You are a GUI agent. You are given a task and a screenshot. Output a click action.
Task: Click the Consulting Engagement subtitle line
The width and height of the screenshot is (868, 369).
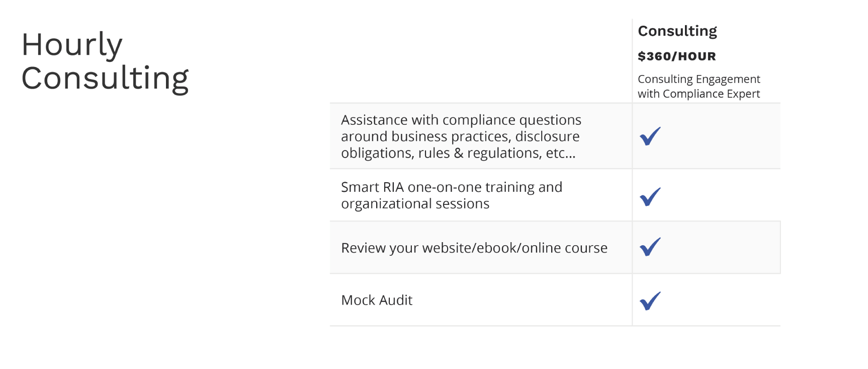click(699, 79)
